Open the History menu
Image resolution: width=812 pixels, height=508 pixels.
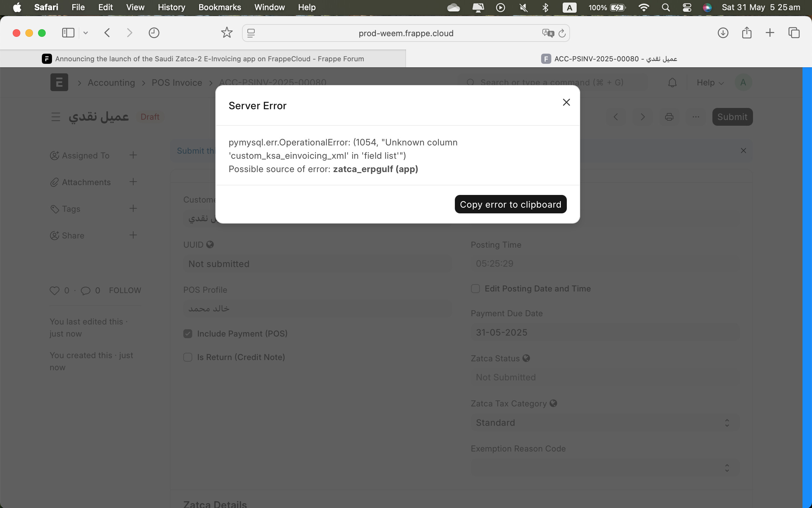click(172, 7)
